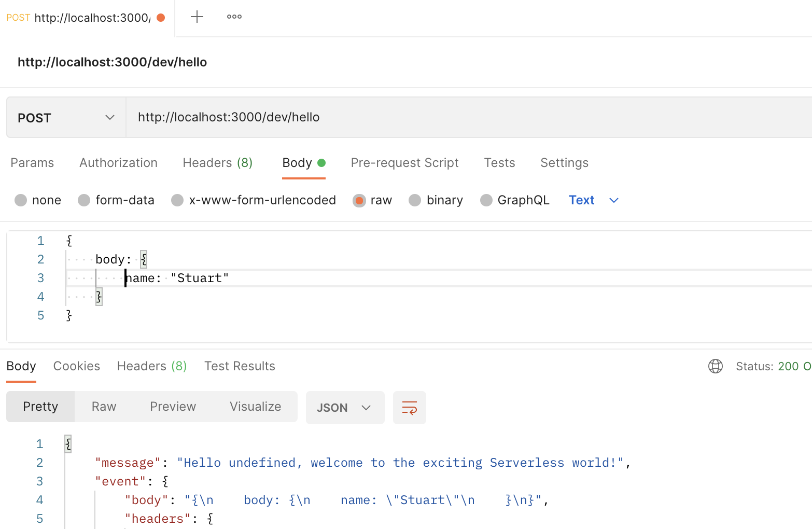Select the binary body radio button
812x529 pixels.
415,200
